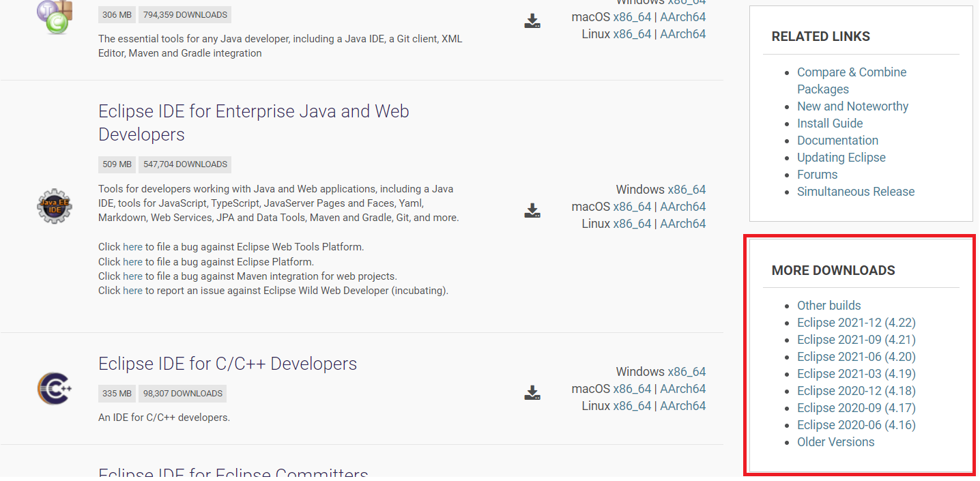Select macOS x86_64 for Enterprise Java package

632,207
